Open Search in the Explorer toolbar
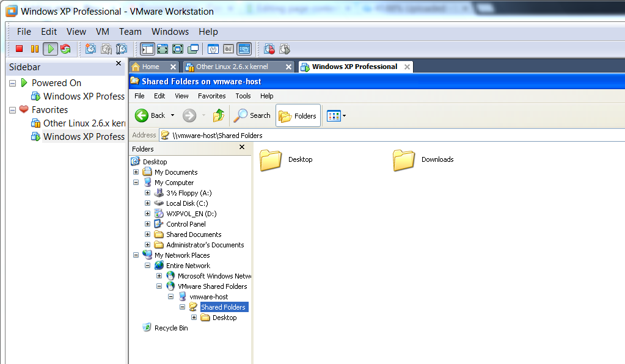Image resolution: width=625 pixels, height=364 pixels. pos(252,115)
